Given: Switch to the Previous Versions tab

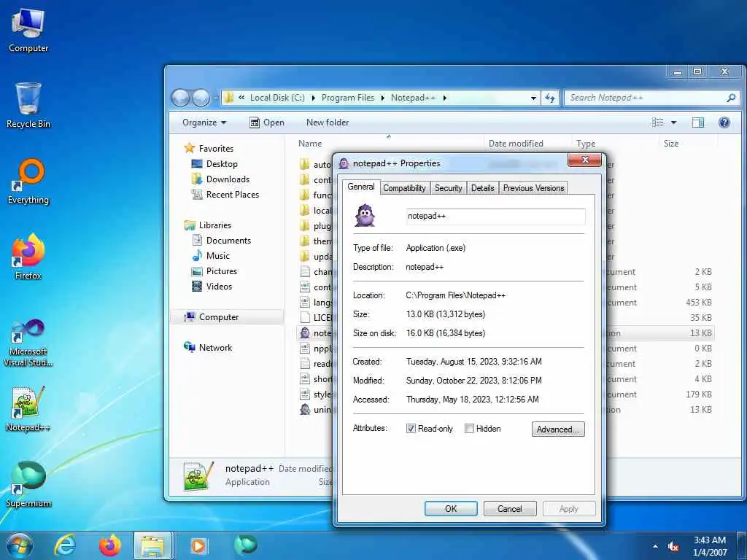Looking at the screenshot, I should click(x=533, y=188).
